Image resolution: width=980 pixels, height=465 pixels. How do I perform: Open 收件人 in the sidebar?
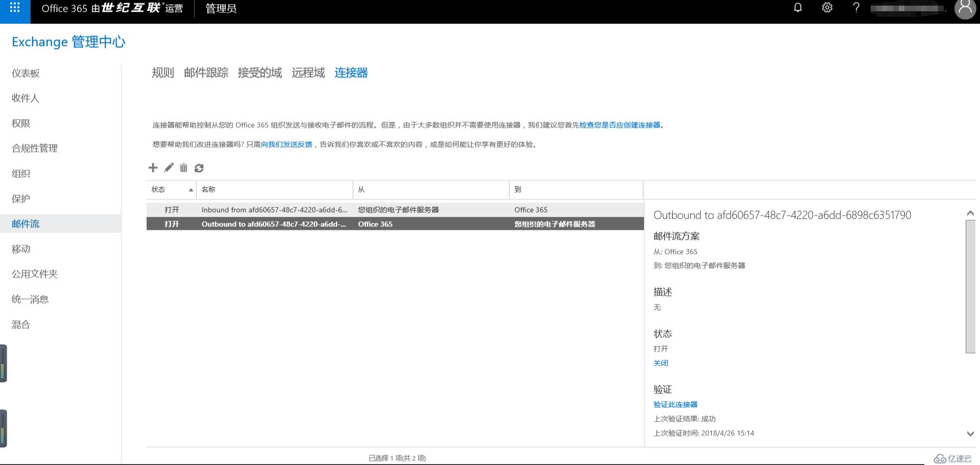(26, 98)
